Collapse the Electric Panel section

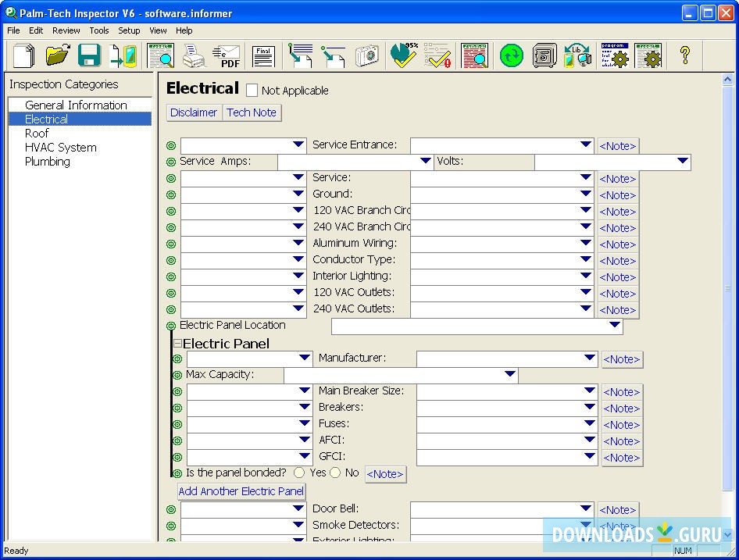[177, 344]
